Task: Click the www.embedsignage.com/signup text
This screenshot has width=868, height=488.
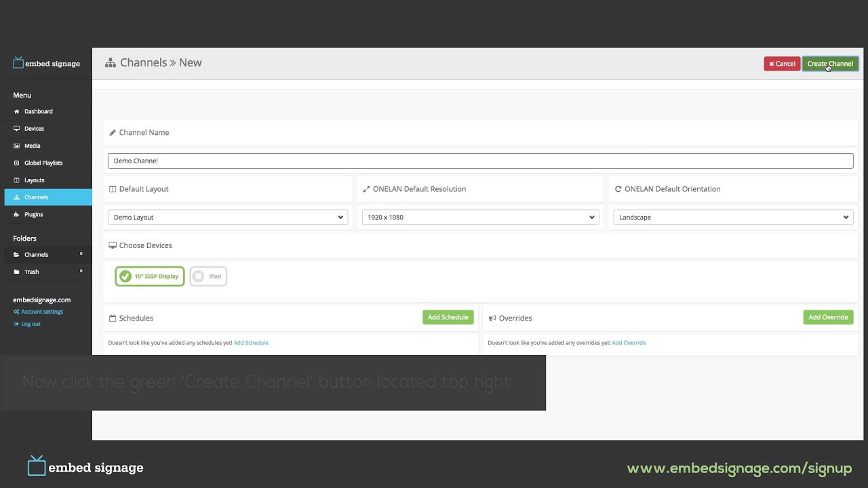Action: 739,468
